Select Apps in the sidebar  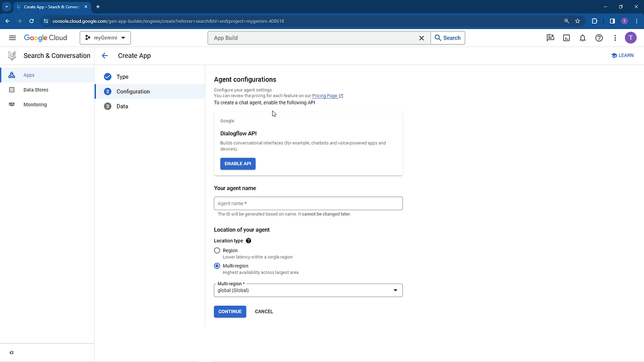[x=47, y=75]
